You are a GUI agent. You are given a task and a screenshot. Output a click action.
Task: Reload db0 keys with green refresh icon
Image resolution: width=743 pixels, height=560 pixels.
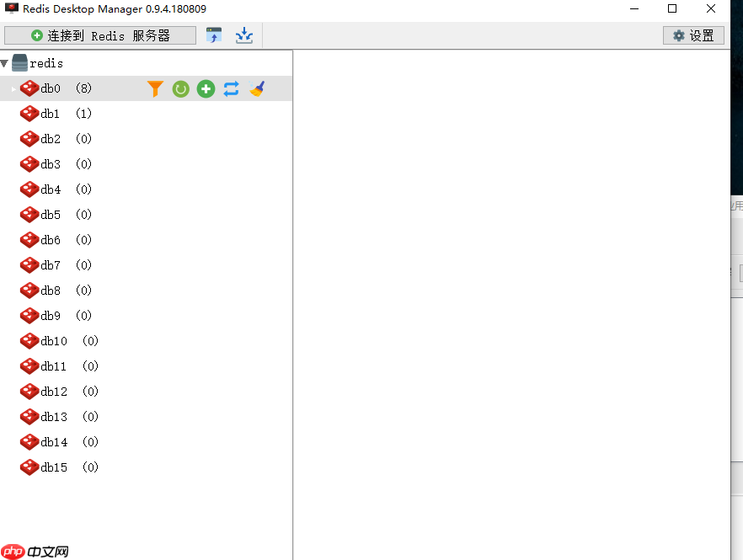click(x=180, y=88)
